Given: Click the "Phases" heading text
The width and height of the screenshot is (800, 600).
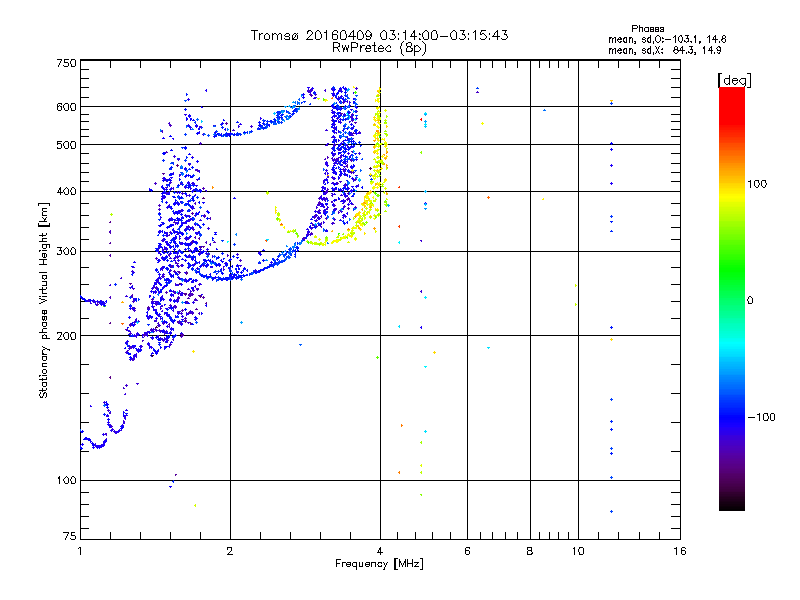Looking at the screenshot, I should pyautogui.click(x=647, y=29).
